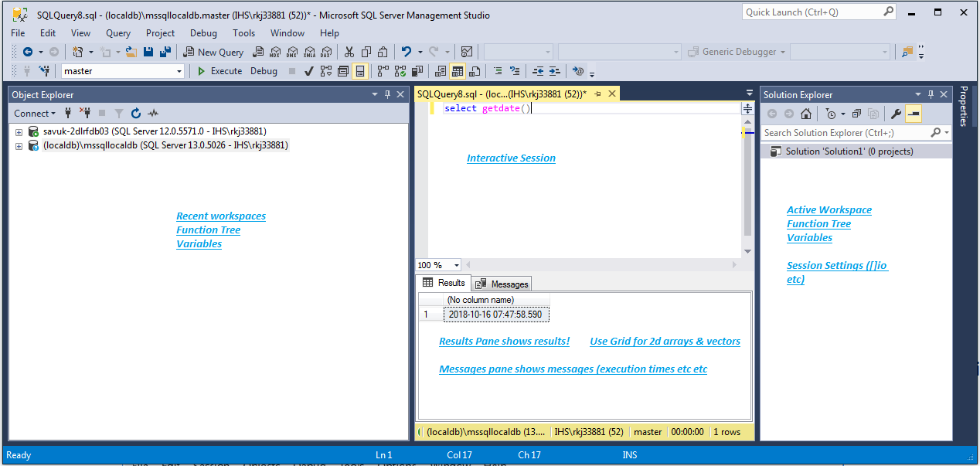Open the Window menu
Image resolution: width=980 pixels, height=466 pixels.
pos(288,33)
